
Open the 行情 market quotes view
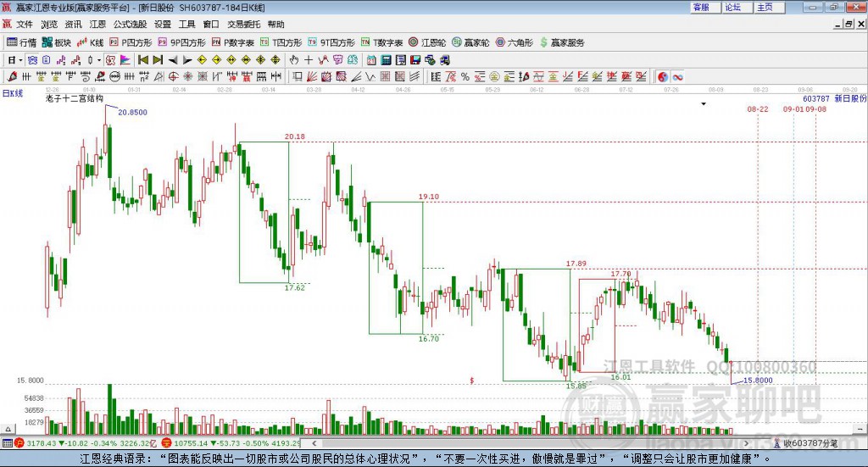[21, 42]
